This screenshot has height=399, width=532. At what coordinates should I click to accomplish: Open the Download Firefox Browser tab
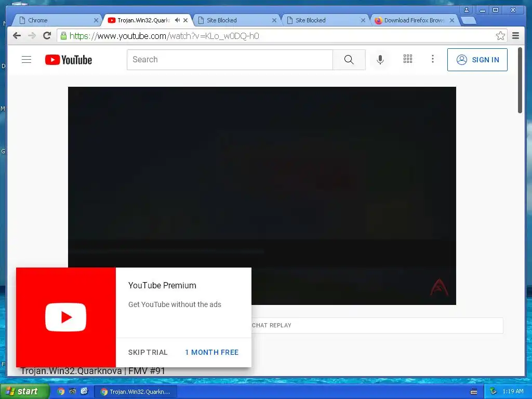pos(414,20)
